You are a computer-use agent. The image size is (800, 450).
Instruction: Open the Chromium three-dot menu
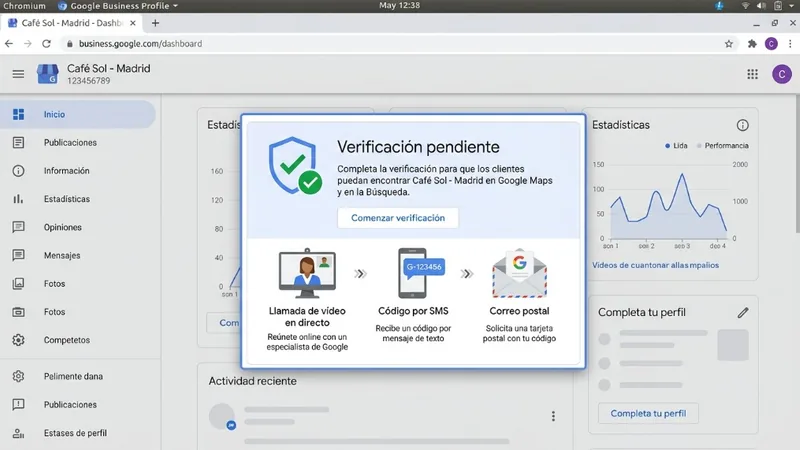pyautogui.click(x=790, y=44)
